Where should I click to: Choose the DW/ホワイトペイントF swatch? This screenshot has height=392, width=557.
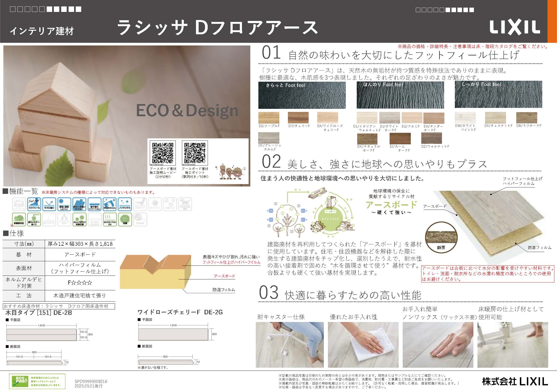click(x=465, y=118)
